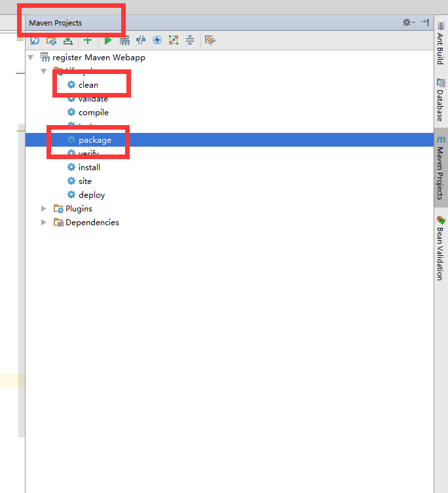Reimport all Maven projects icon
The image size is (448, 493).
[x=35, y=41]
